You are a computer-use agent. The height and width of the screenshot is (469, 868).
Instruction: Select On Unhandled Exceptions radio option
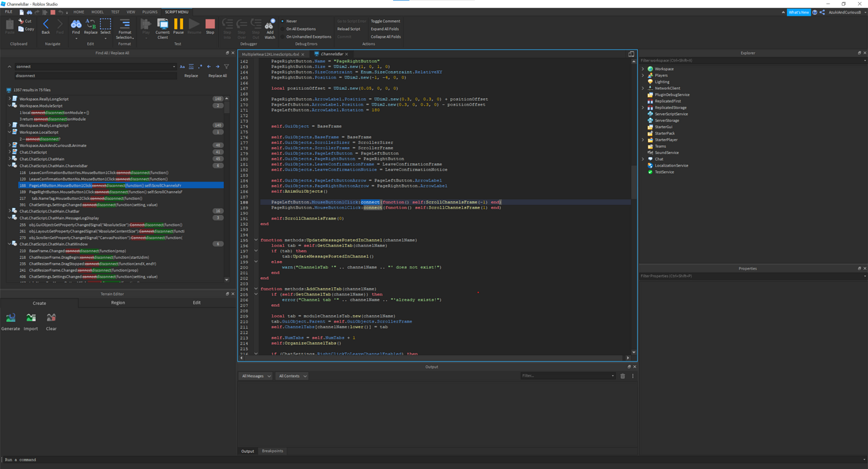[307, 36]
